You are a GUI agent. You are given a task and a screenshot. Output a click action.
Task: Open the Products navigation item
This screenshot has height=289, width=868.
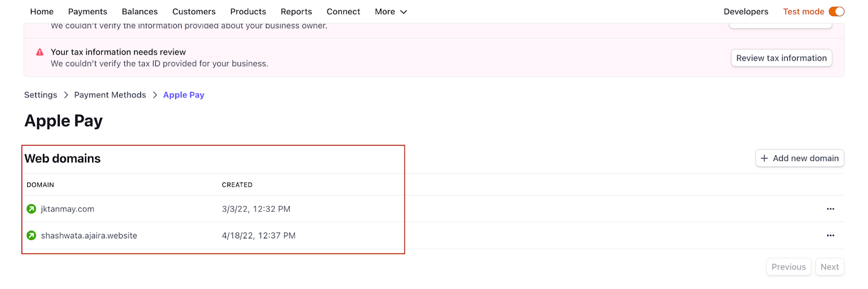[x=248, y=11]
